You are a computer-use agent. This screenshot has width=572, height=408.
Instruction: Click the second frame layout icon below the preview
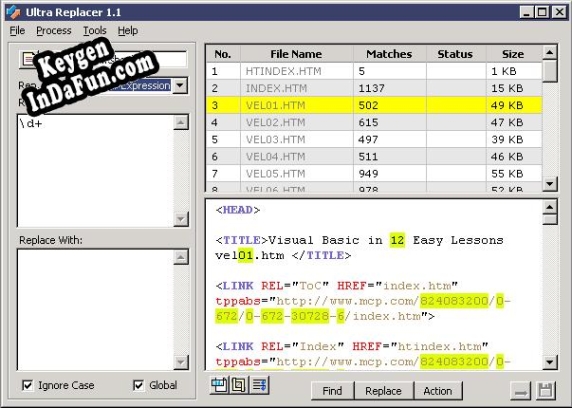pyautogui.click(x=239, y=385)
